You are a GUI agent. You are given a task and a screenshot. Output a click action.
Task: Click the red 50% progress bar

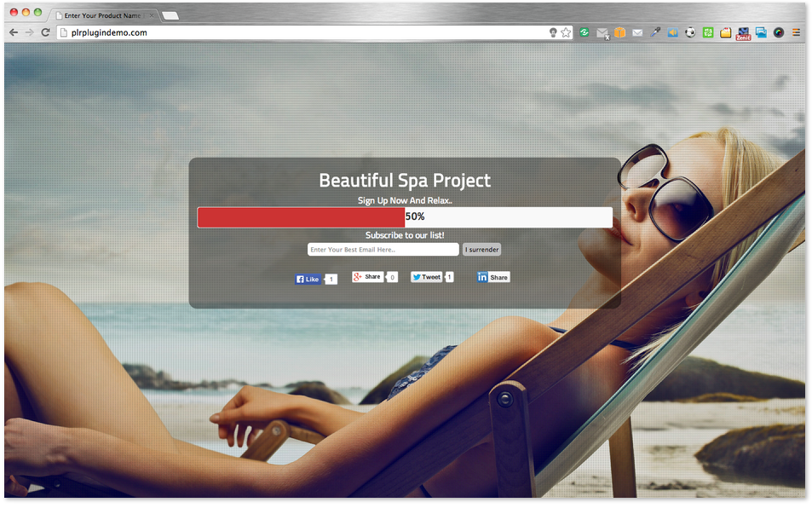[301, 217]
